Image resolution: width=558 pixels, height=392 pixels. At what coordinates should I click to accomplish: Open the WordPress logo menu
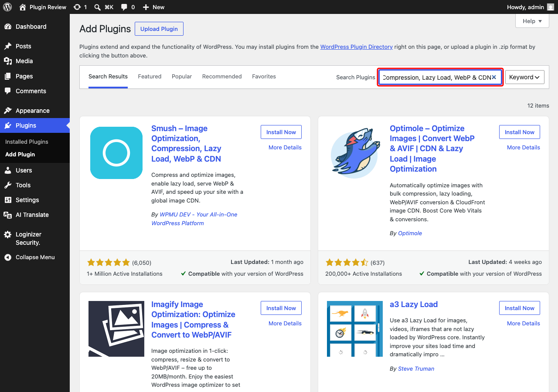[7, 7]
